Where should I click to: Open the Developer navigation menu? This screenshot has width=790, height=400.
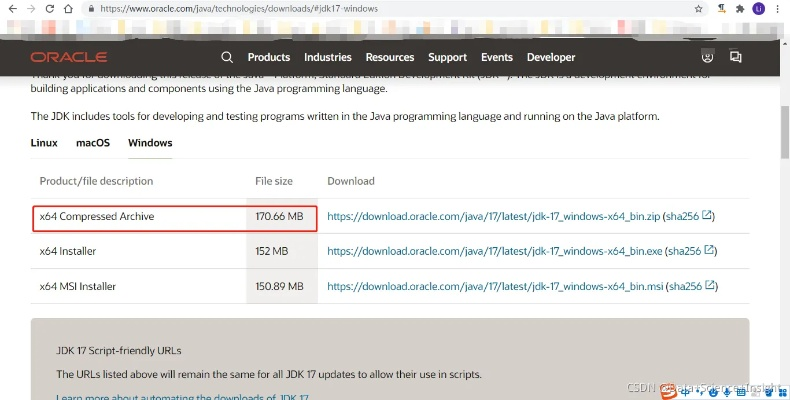pyautogui.click(x=551, y=58)
